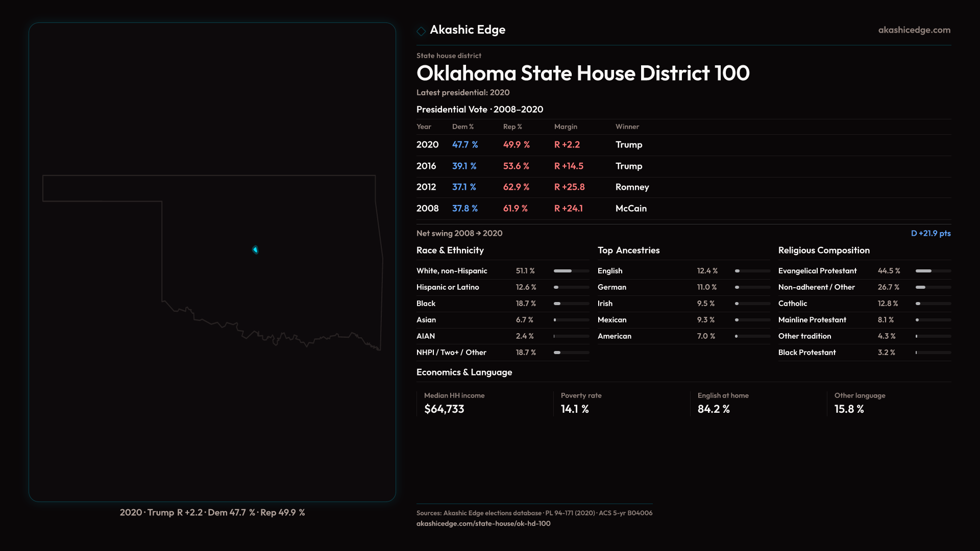The width and height of the screenshot is (980, 551).
Task: Open the akashicedge.com link in header
Action: point(914,30)
